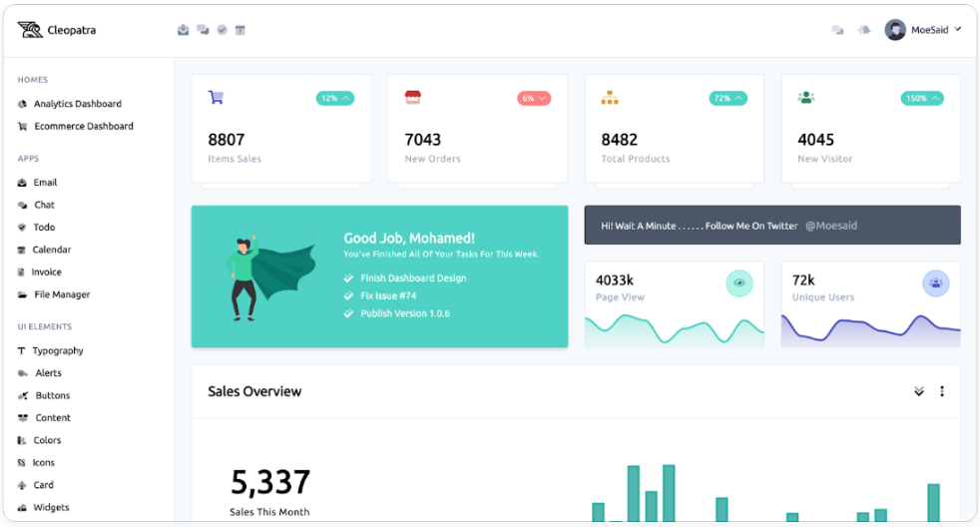Viewport: 980px width, 527px height.
Task: Select the Colors item in sidebar
Action: (47, 440)
